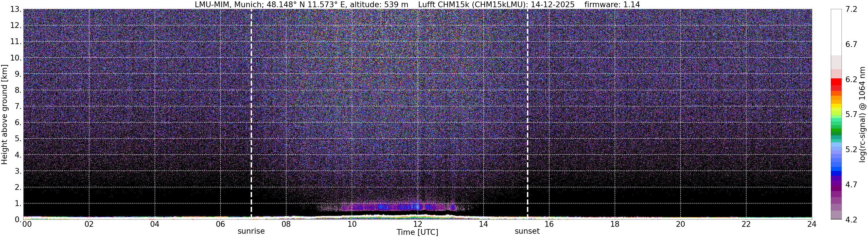The height and width of the screenshot is (238, 868).
Task: Click the '2.' height axis tick label
Action: [18, 188]
